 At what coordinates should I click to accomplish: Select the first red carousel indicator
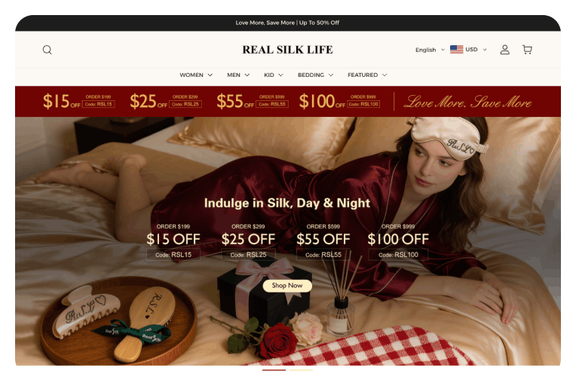pyautogui.click(x=274, y=370)
